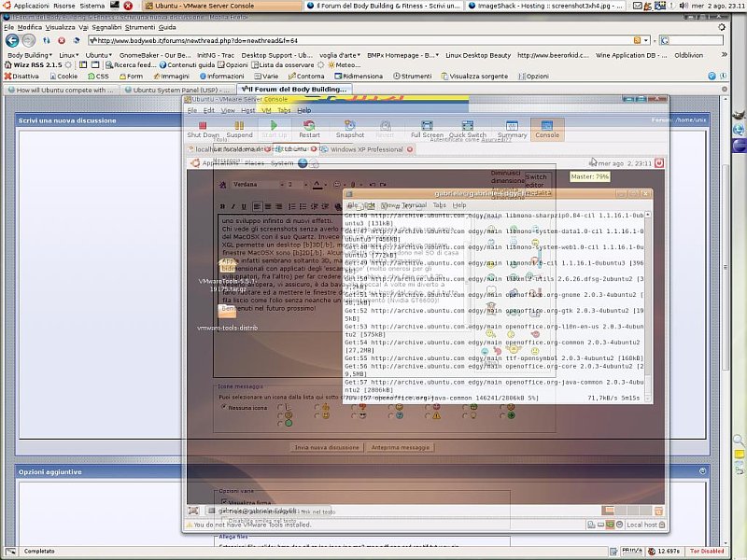Open Lista da osservare in Wizz RSS
The image size is (747, 560).
click(283, 64)
